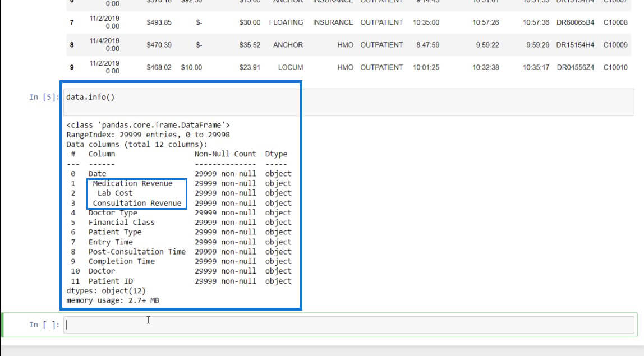Select patient ID C10008 cell

(x=615, y=22)
